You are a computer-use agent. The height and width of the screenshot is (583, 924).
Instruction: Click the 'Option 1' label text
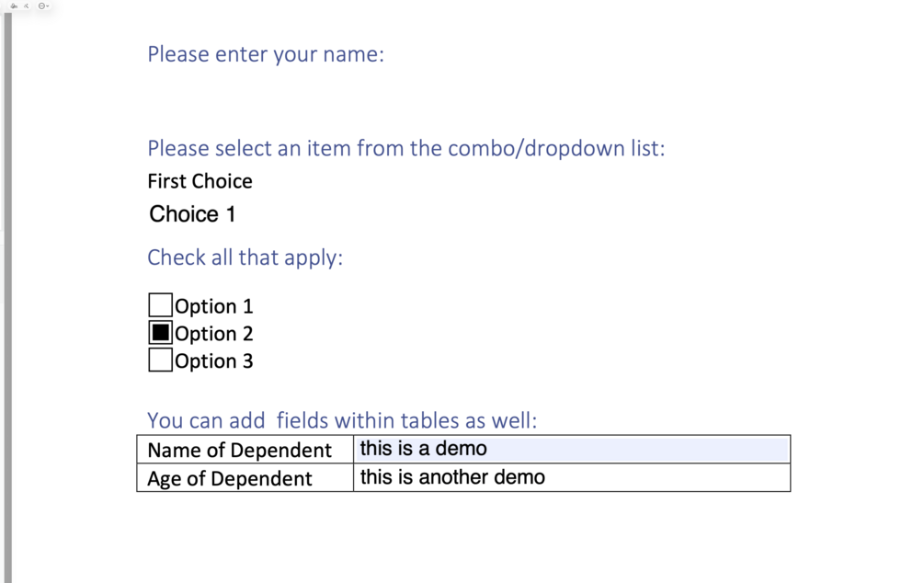click(213, 306)
